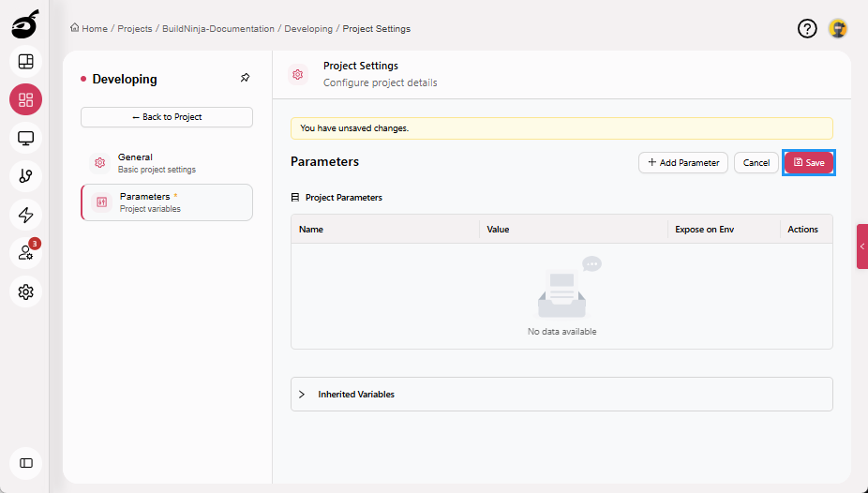
Task: Click the Add Parameter button
Action: 683,163
